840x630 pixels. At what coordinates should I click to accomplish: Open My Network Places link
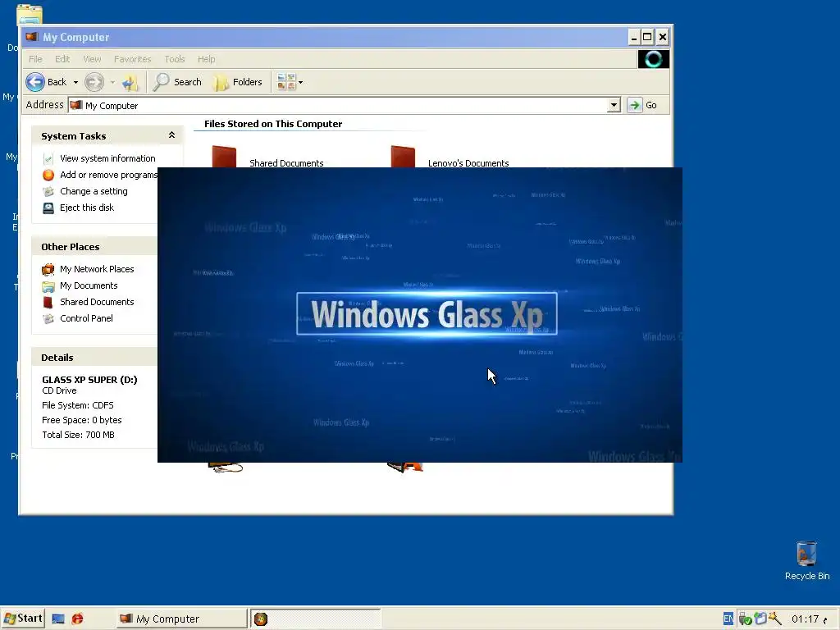click(x=97, y=269)
